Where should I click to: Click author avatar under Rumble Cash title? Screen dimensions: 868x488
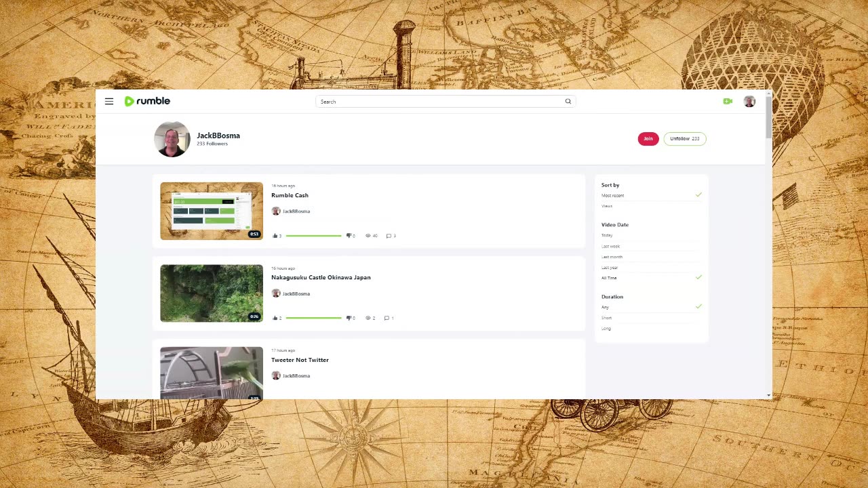point(276,211)
